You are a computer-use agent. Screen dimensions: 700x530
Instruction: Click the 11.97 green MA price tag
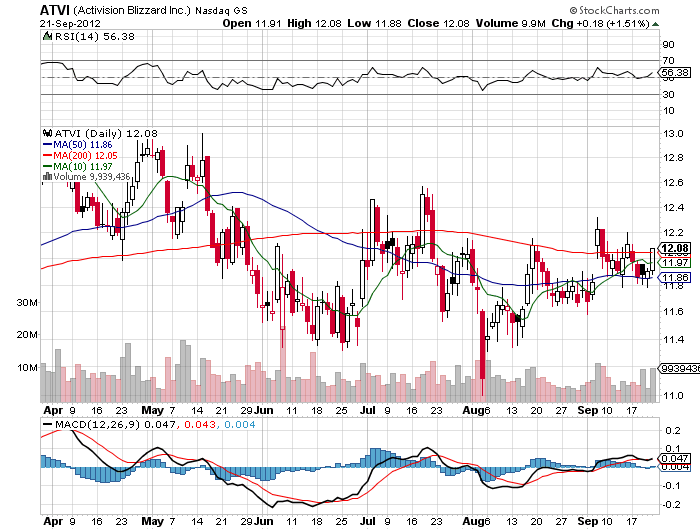[675, 263]
